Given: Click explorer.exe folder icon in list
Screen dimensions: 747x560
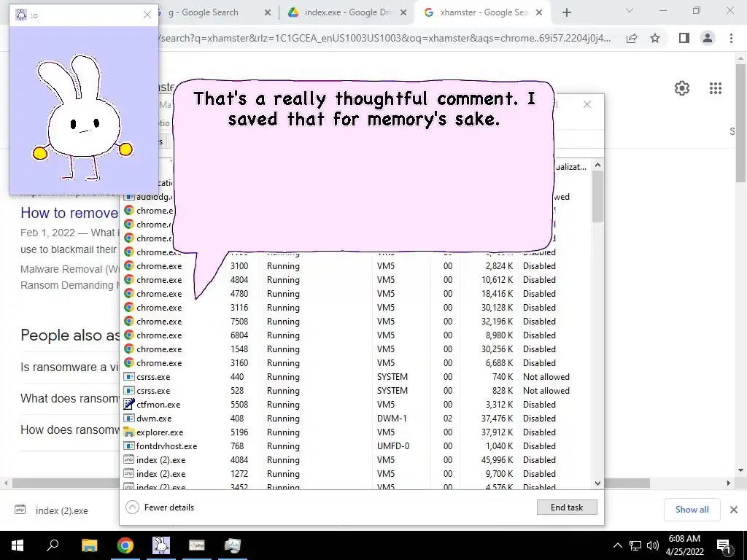Looking at the screenshot, I should tap(128, 432).
